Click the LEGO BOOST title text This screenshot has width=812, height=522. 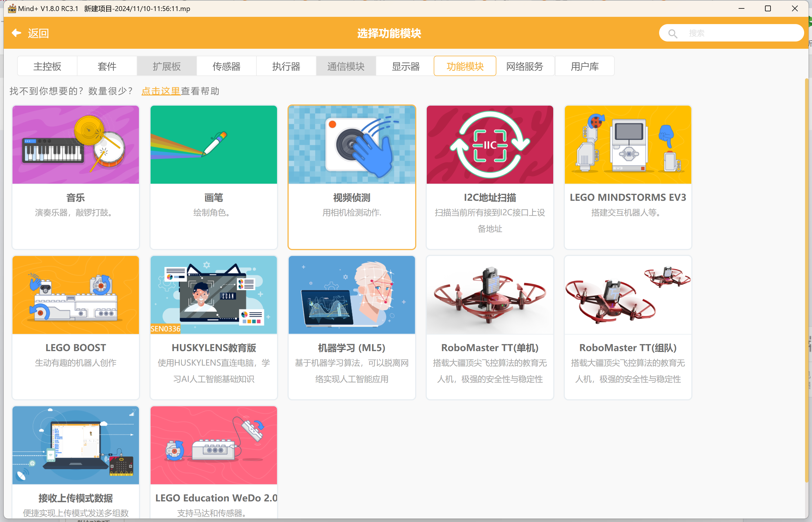pyautogui.click(x=76, y=348)
